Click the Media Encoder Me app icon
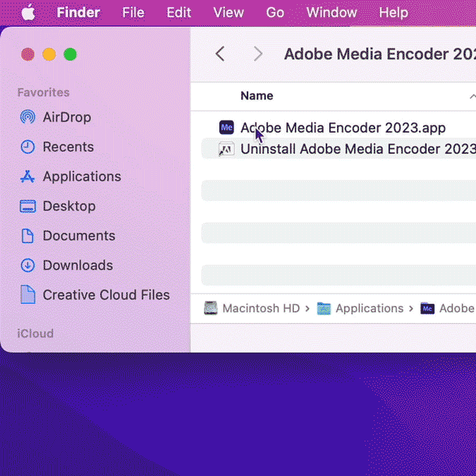476x476 pixels. 226,128
